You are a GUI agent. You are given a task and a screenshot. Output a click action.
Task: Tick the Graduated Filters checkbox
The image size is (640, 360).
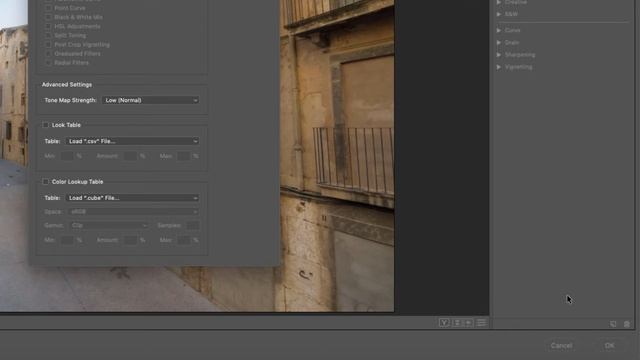(48, 53)
